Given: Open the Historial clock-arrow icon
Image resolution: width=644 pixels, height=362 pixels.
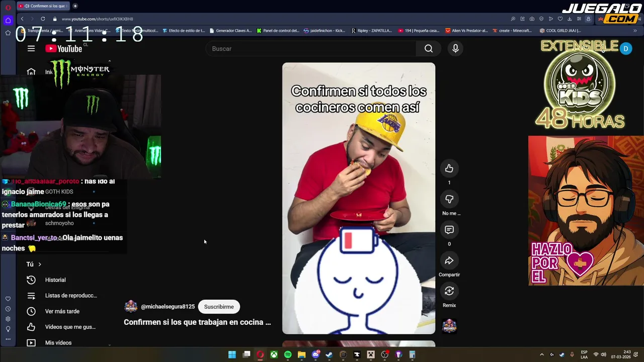Looking at the screenshot, I should click(31, 280).
